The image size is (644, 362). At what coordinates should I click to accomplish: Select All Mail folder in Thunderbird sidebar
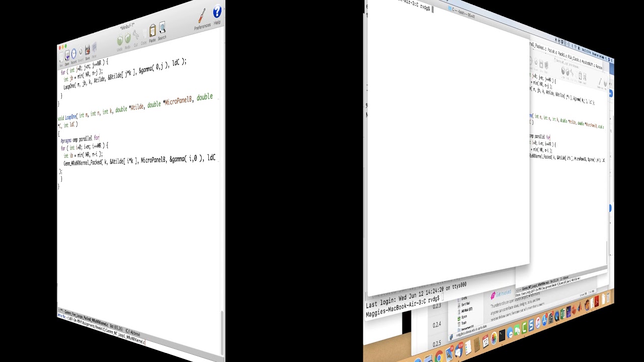tap(467, 310)
